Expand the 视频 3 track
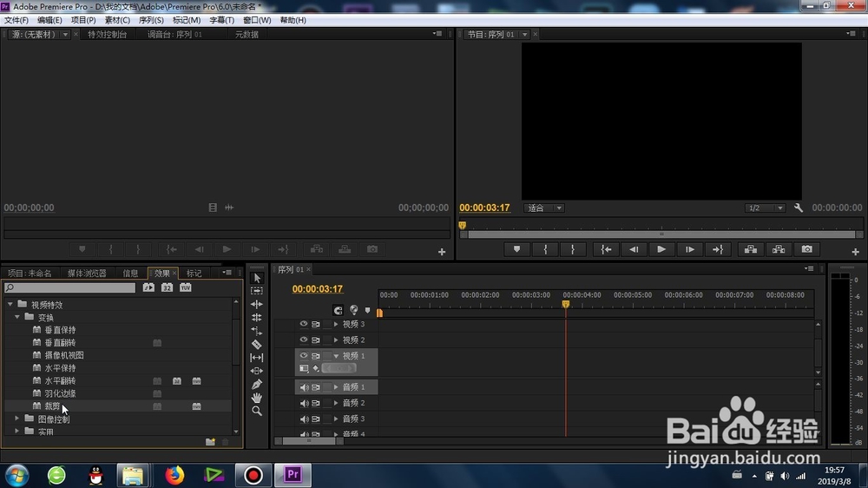Viewport: 868px width, 488px height. pyautogui.click(x=336, y=324)
